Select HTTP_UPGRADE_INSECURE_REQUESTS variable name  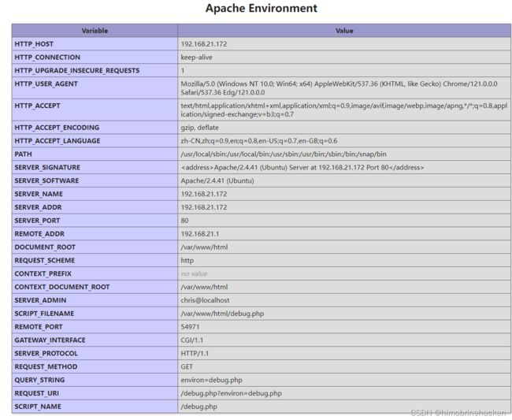tap(77, 71)
